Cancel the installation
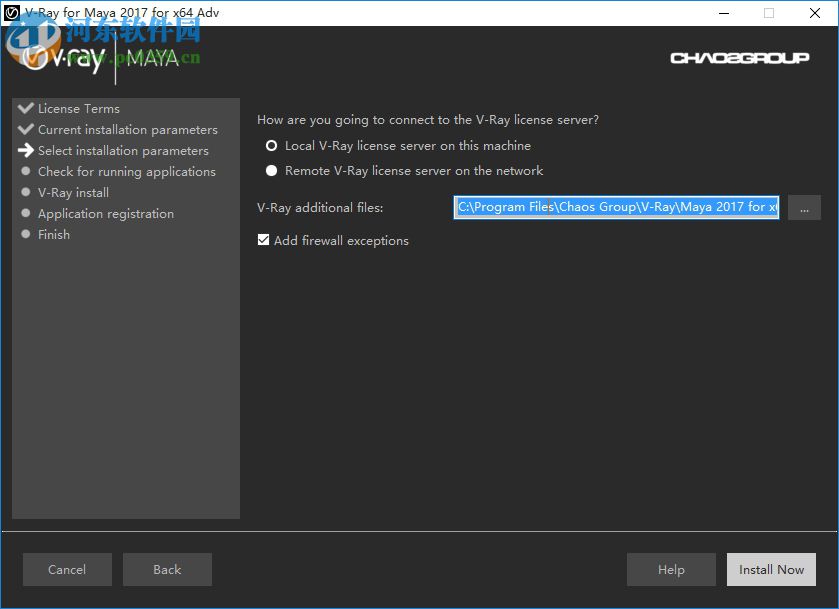 [67, 569]
